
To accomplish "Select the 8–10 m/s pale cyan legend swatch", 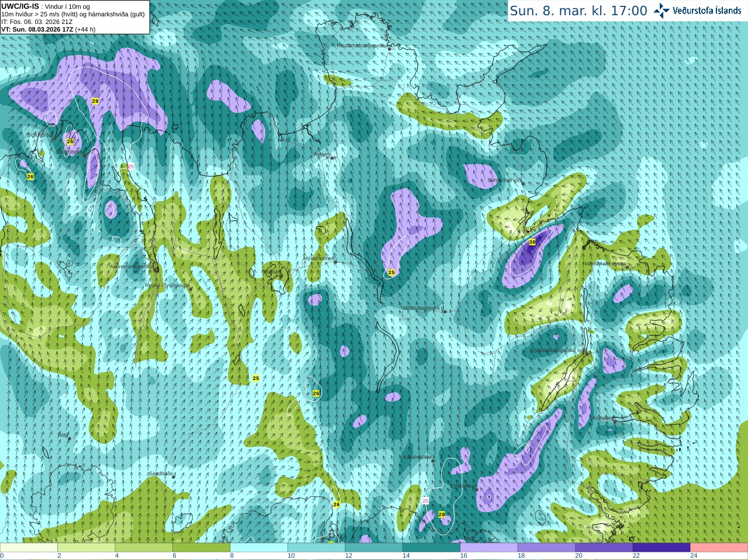I will coord(259,548).
